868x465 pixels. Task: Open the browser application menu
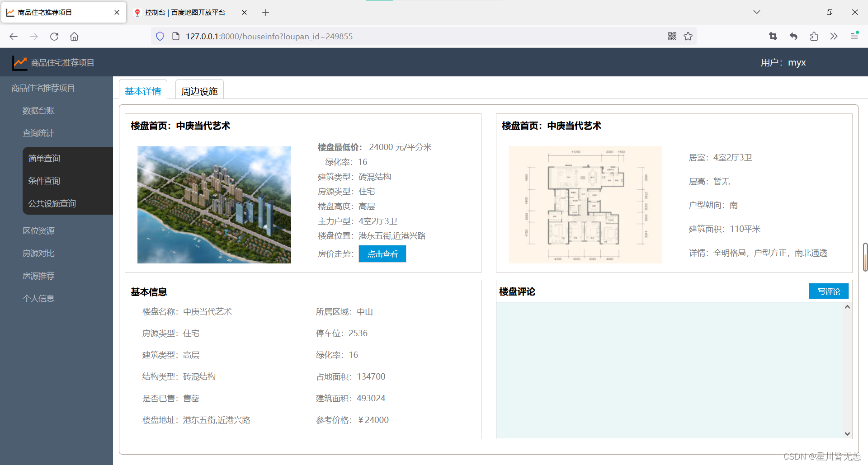tap(854, 36)
